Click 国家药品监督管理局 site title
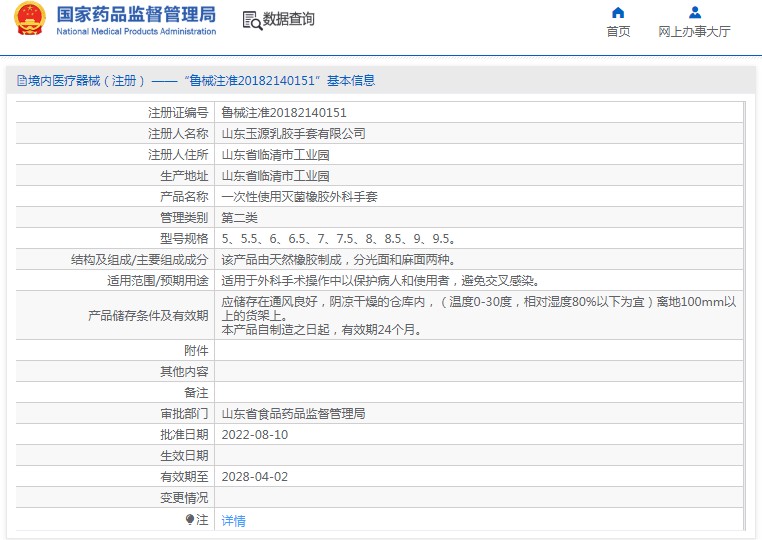 point(136,15)
